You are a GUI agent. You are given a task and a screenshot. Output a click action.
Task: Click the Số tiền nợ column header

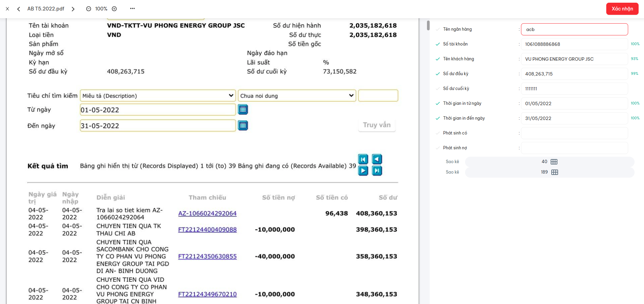pos(278,197)
